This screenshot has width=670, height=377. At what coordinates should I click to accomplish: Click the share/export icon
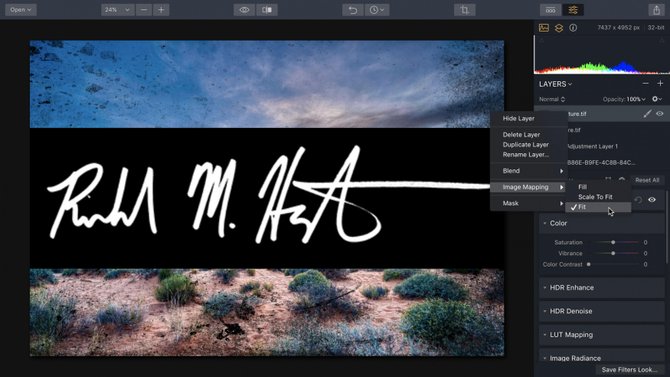click(x=657, y=10)
